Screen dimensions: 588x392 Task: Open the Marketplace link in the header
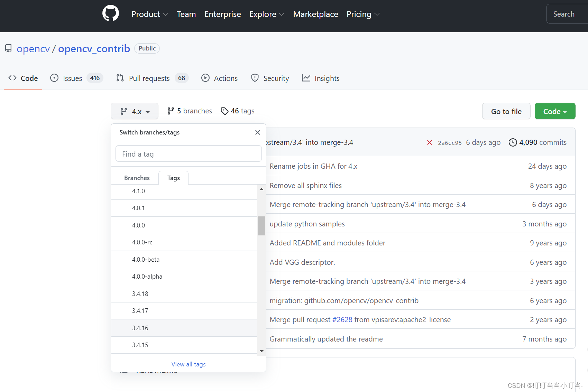(x=315, y=14)
